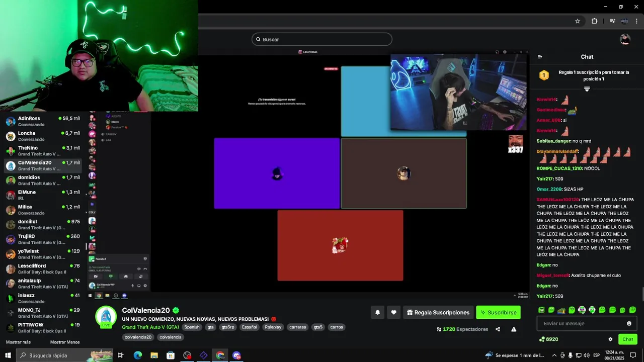Open TrujiRD channel in sidebar

click(x=43, y=239)
